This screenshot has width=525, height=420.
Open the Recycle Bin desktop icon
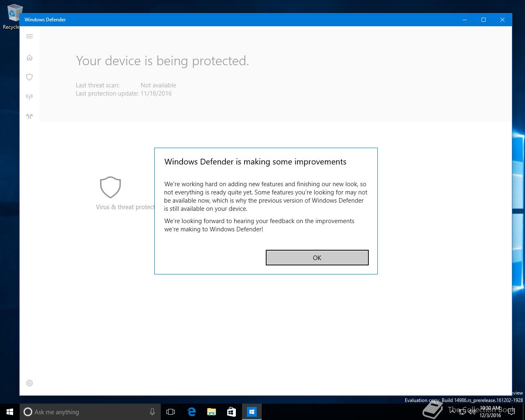[x=11, y=16]
